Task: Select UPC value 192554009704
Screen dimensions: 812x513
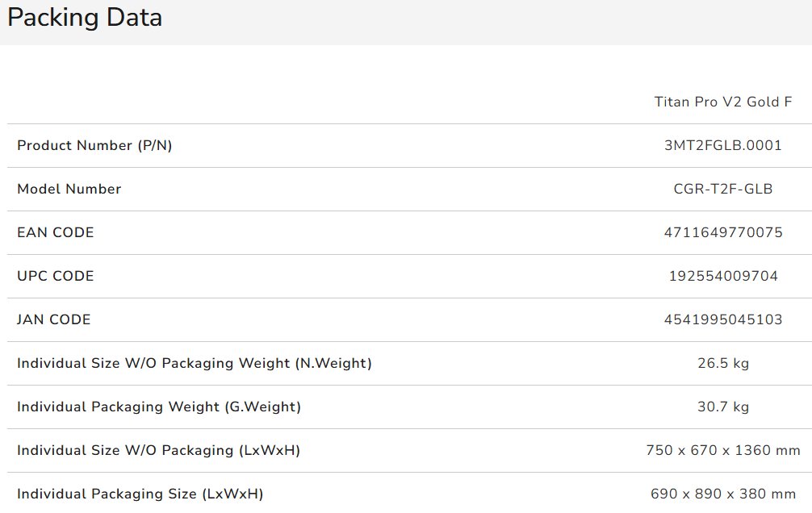Action: point(723,276)
